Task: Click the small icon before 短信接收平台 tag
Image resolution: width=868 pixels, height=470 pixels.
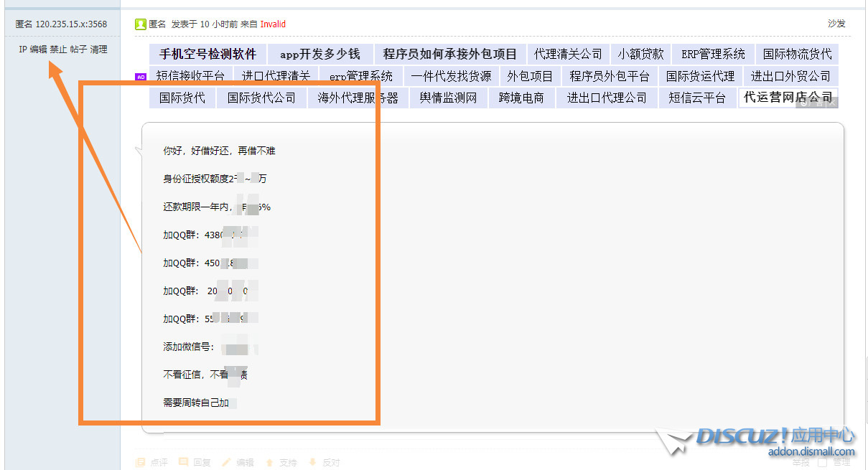Action: coord(139,75)
